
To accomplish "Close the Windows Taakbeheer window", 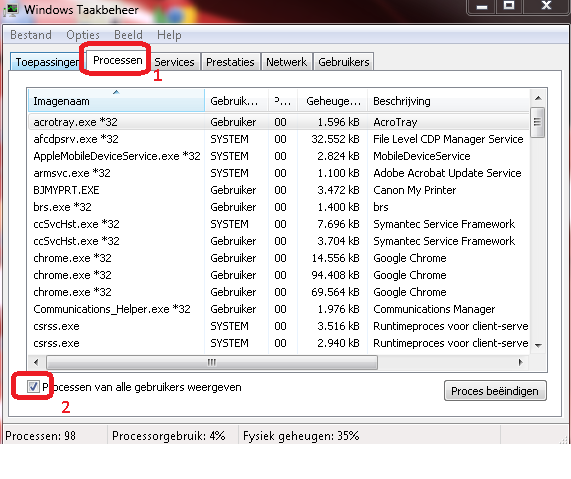I will [x=546, y=6].
